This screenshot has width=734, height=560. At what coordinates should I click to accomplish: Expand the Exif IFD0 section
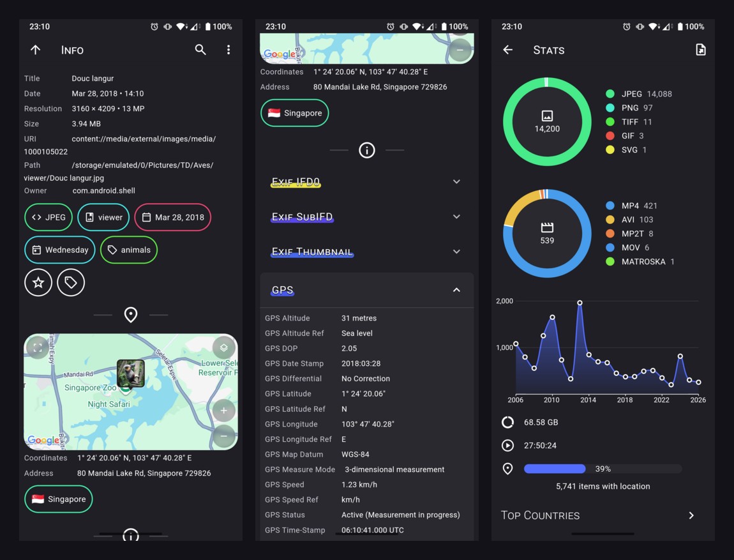coord(367,182)
